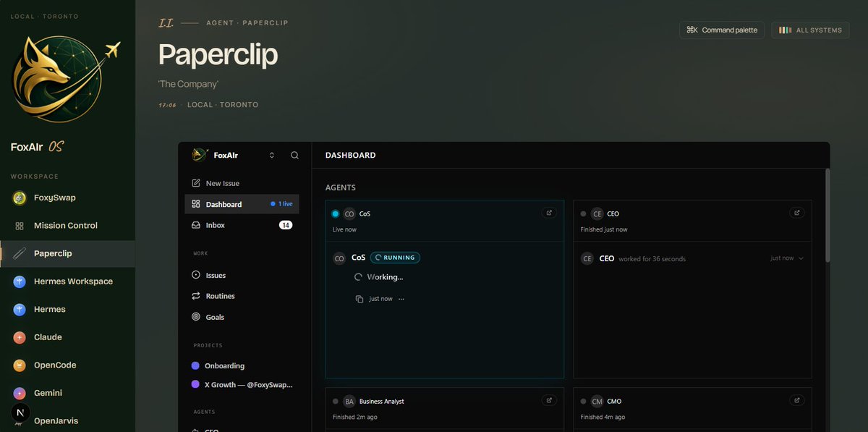This screenshot has width=868, height=432.
Task: Click 'Finished just now' under CEO
Action: (x=604, y=229)
